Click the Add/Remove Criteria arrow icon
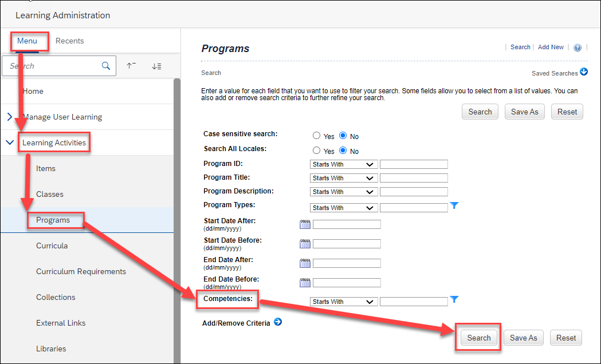Viewport: 601px width, 364px height. pos(278,322)
